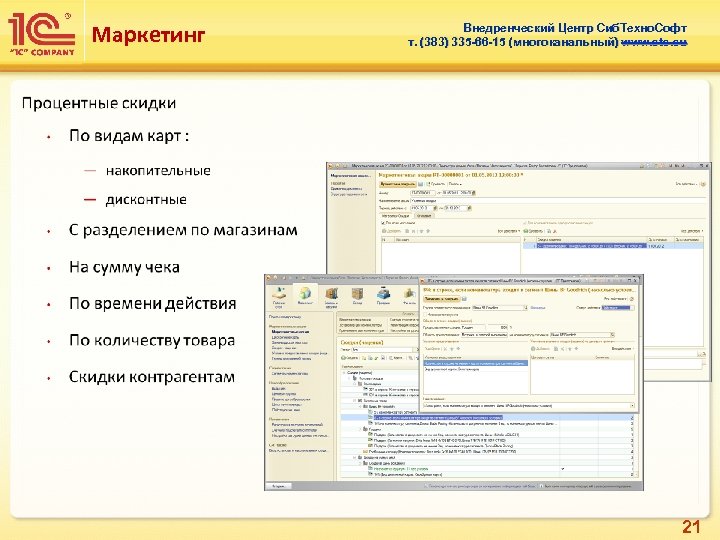Open calendar picker beside the document date field
Screen dimensions: 720x540
click(x=473, y=192)
